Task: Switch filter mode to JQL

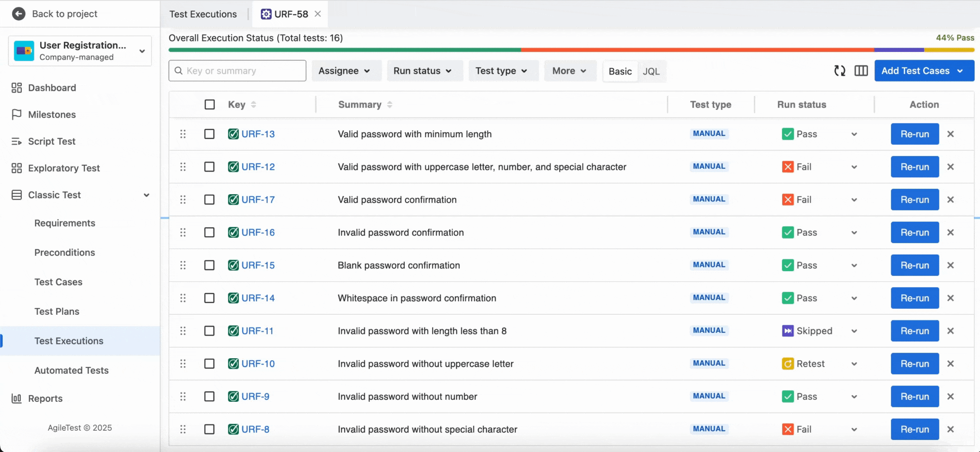Action: click(x=651, y=71)
